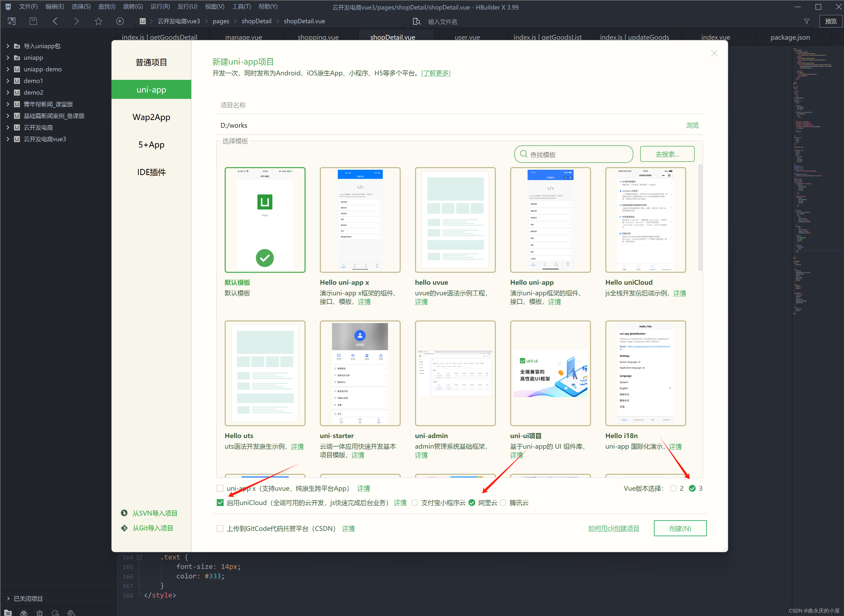The image size is (844, 616).
Task: Click the uniapp folder icon in tree
Action: [x=17, y=58]
